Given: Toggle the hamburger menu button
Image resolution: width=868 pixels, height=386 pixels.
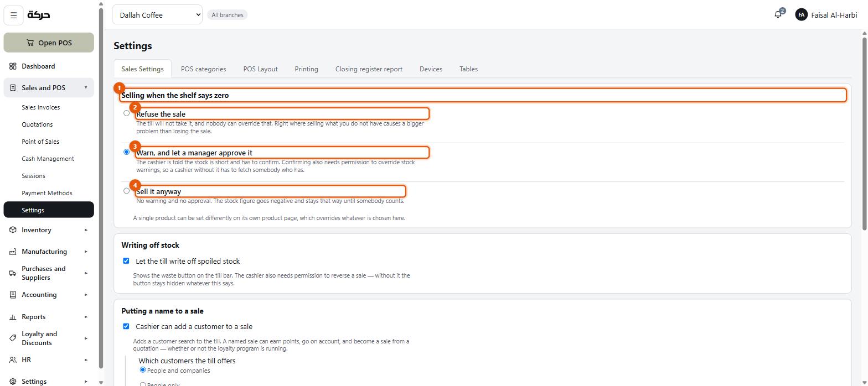Looking at the screenshot, I should tap(14, 15).
